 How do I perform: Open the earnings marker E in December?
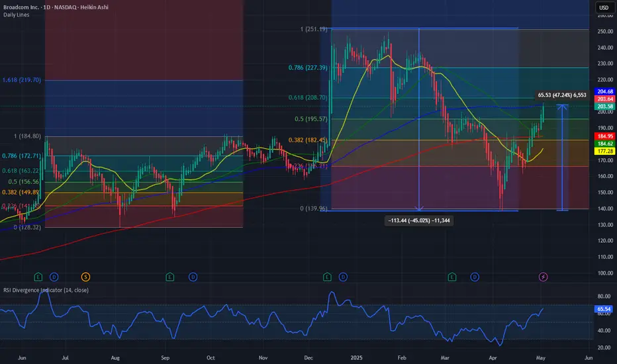pos(327,277)
